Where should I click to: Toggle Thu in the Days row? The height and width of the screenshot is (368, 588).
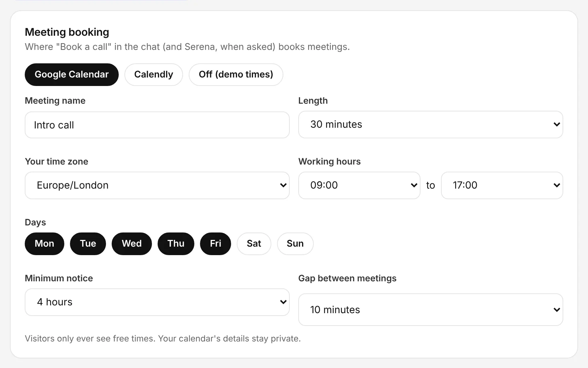point(176,244)
